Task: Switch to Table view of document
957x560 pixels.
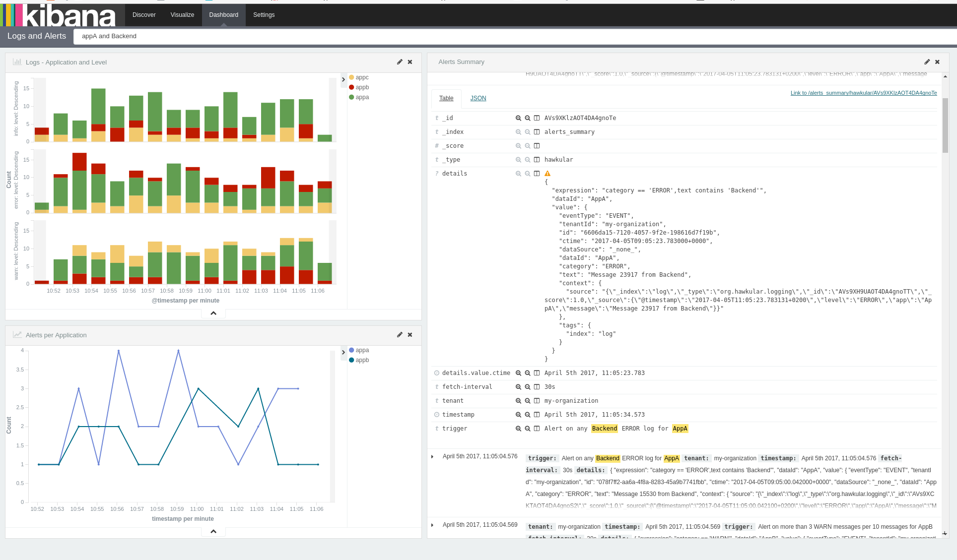Action: pos(446,98)
